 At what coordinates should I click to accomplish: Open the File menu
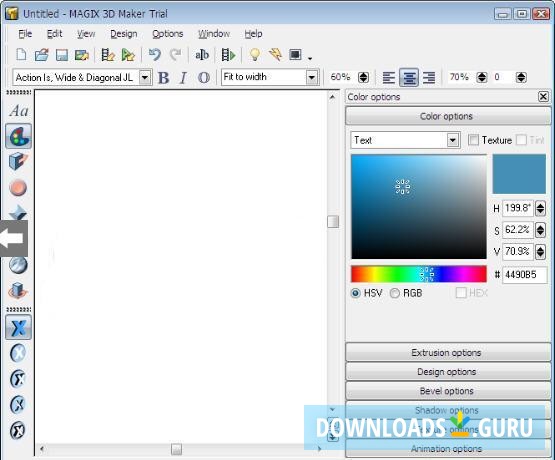point(25,34)
